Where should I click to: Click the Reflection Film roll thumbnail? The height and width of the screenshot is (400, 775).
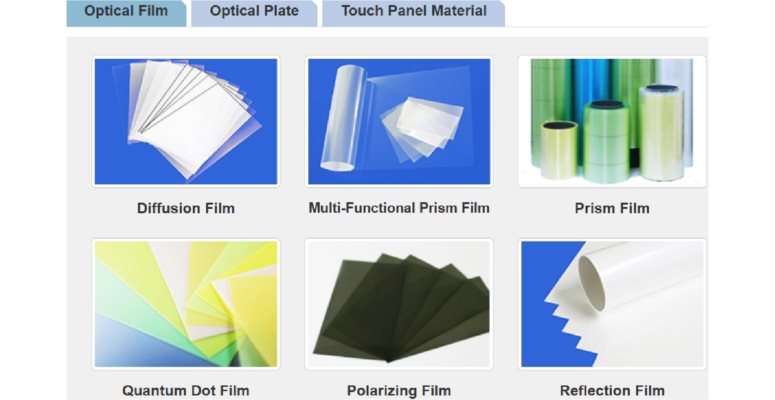tap(612, 304)
